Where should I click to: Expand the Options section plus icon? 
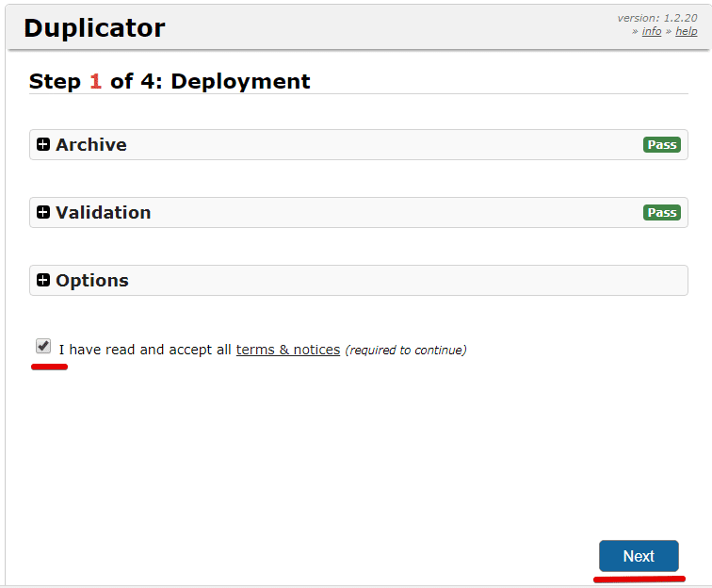43,280
